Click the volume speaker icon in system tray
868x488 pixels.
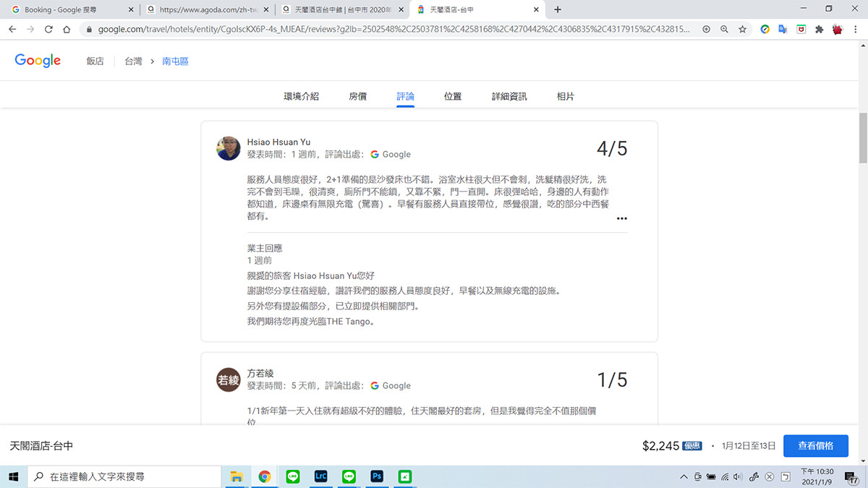coord(737,476)
